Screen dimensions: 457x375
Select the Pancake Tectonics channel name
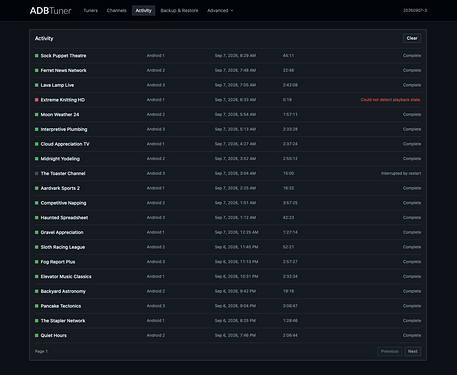tap(61, 306)
